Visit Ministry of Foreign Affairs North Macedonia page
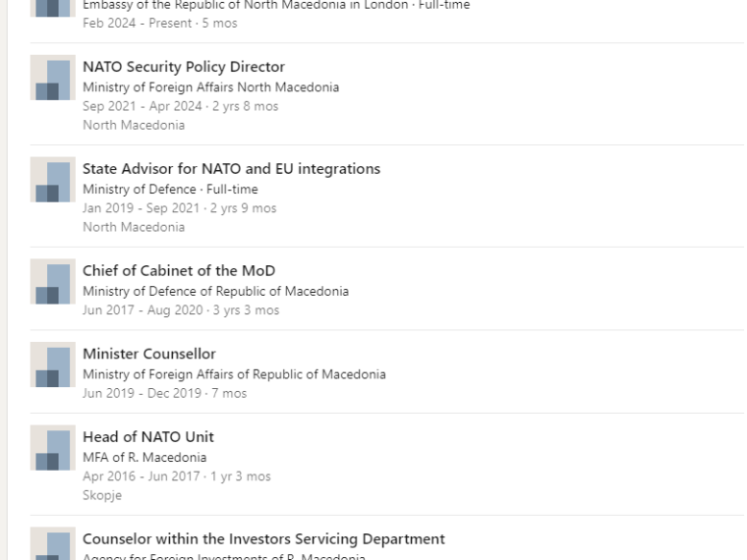The image size is (747, 560). pos(211,87)
